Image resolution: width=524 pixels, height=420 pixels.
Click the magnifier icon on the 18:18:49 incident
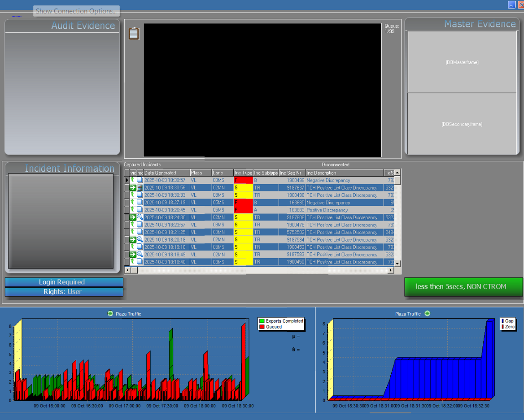140,255
